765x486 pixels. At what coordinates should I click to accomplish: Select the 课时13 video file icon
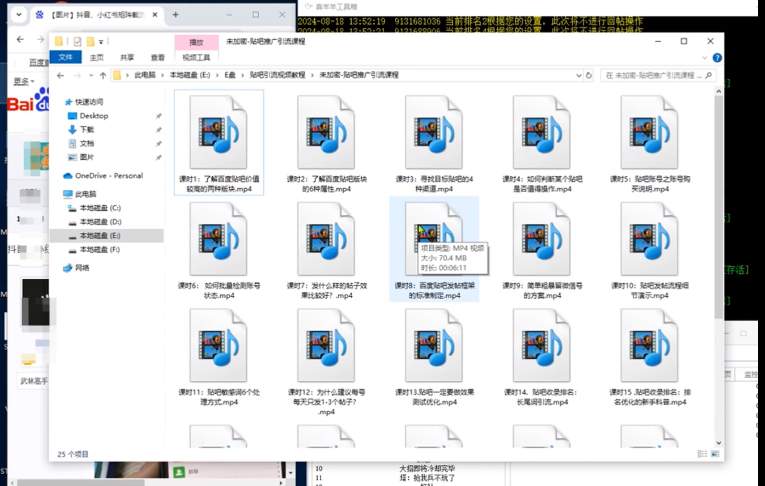pyautogui.click(x=434, y=345)
